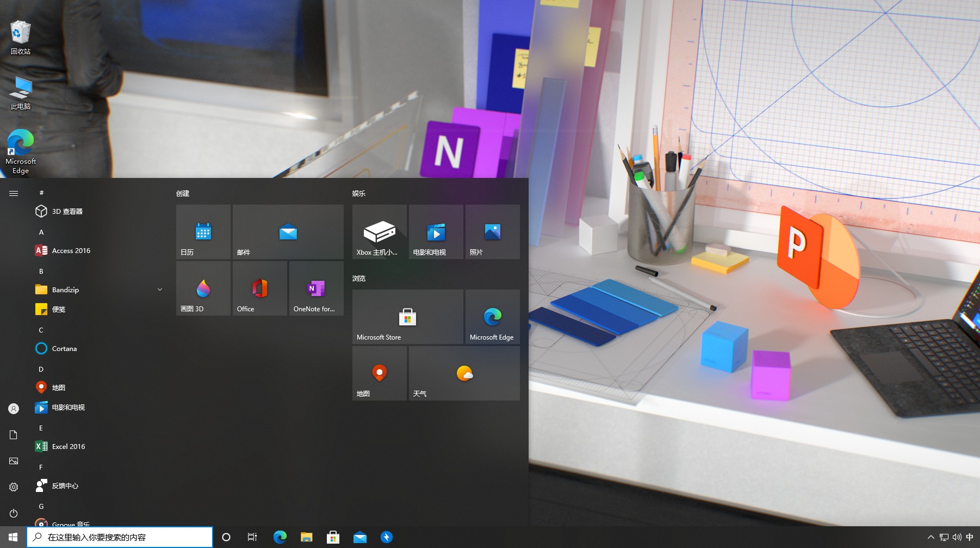The image size is (980, 548).
Task: Launch the 画图 3D tile
Action: click(x=203, y=288)
